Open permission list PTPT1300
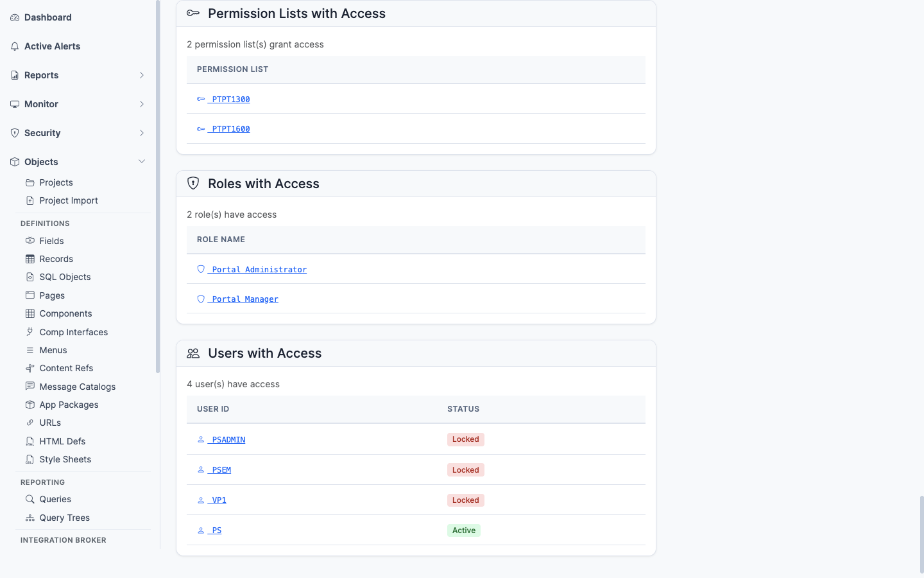Screen dimensions: 924x578 tap(229, 100)
